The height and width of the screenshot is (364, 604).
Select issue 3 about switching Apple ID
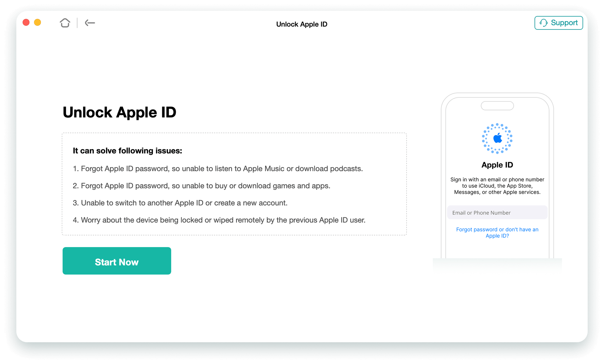pos(180,203)
